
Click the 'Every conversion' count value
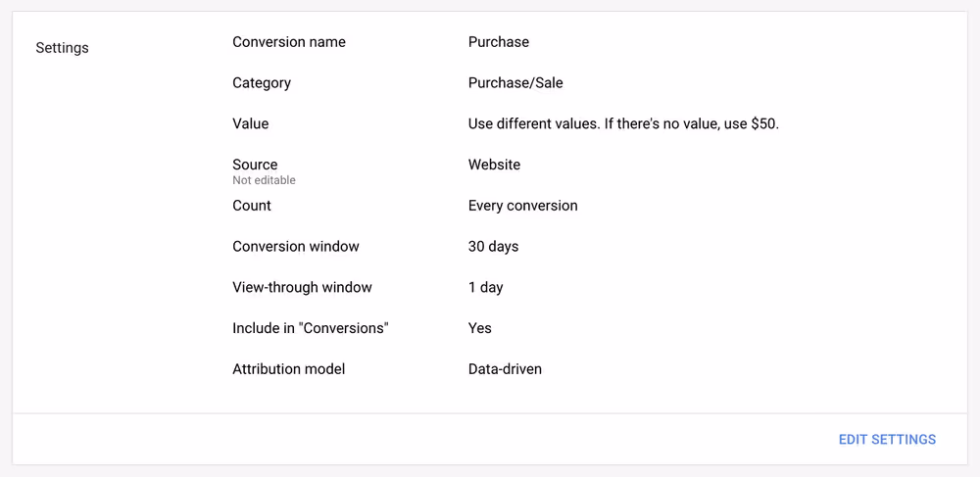pyautogui.click(x=522, y=206)
